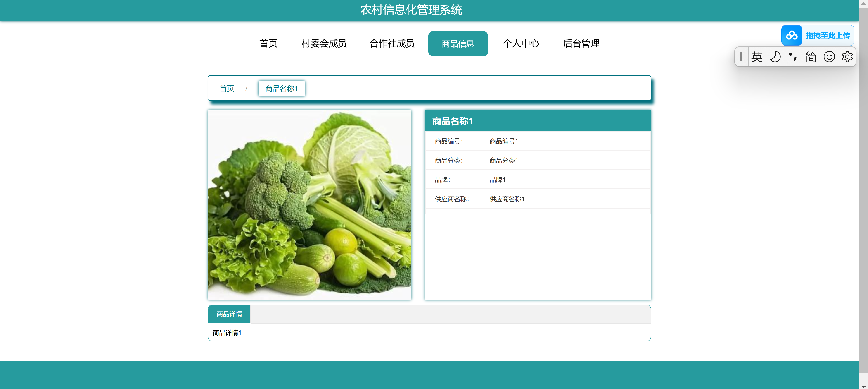Click the 拖拽至此上传 upload button
The width and height of the screenshot is (868, 389).
click(828, 35)
